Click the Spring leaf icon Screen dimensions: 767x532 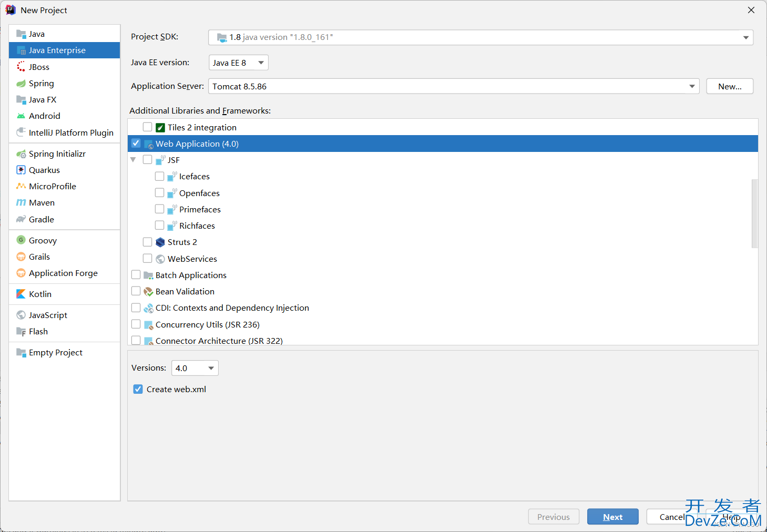(x=21, y=84)
